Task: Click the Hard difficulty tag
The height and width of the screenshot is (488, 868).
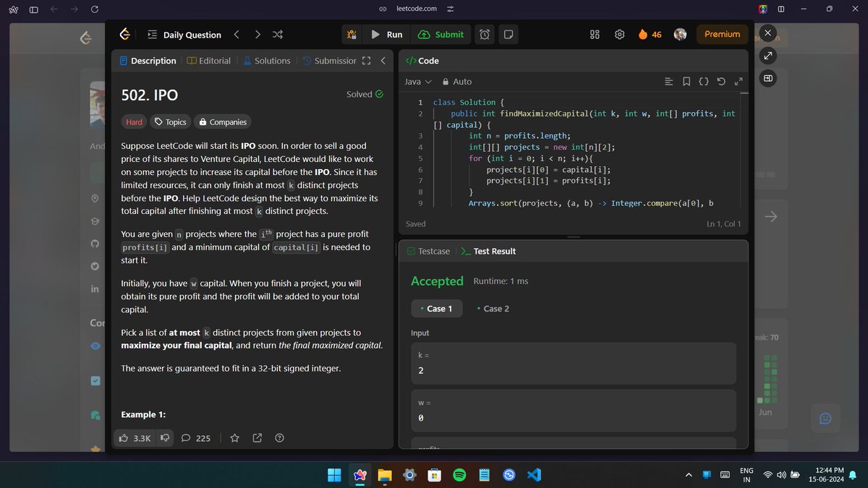Action: (135, 122)
